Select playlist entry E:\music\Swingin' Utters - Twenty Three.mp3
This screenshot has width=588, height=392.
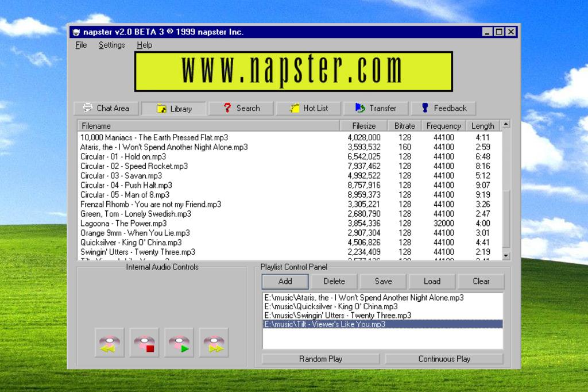pyautogui.click(x=382, y=316)
